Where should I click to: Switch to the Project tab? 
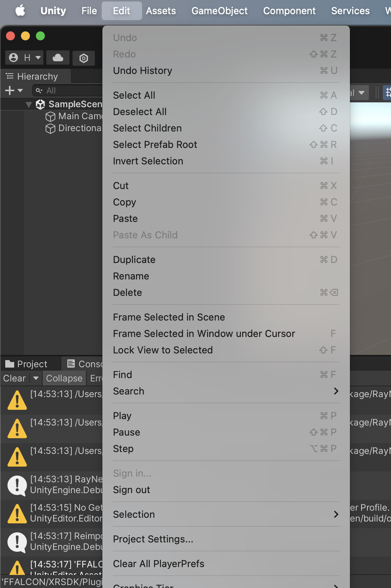(27, 364)
